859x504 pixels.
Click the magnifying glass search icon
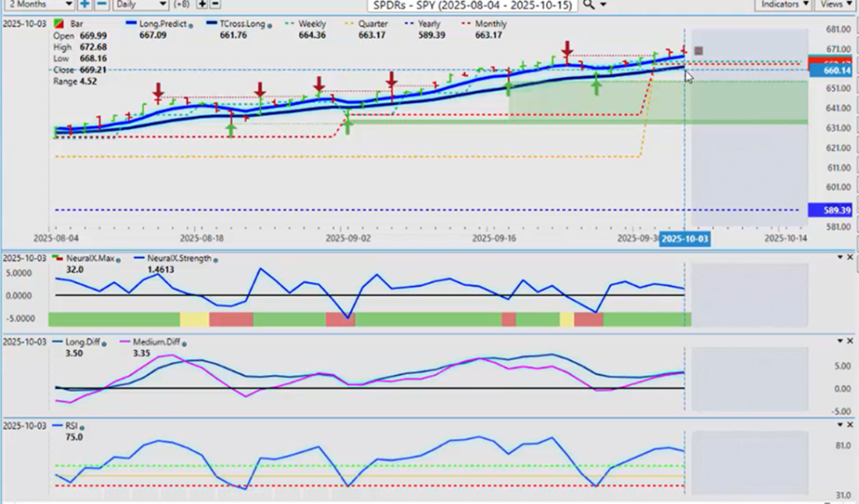589,4
